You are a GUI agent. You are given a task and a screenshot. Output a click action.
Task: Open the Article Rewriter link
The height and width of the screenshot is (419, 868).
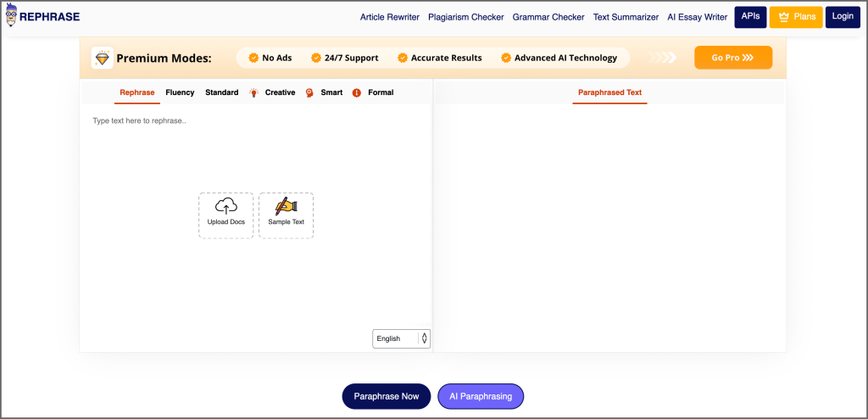pos(390,17)
